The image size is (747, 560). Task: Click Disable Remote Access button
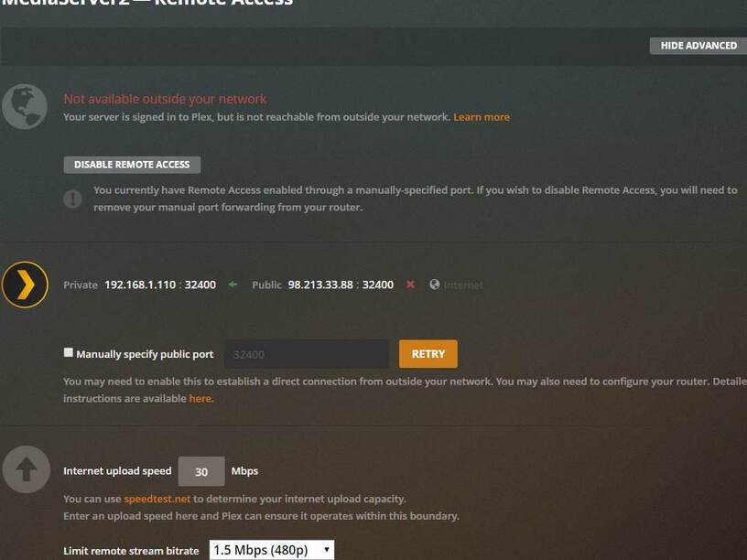(132, 165)
